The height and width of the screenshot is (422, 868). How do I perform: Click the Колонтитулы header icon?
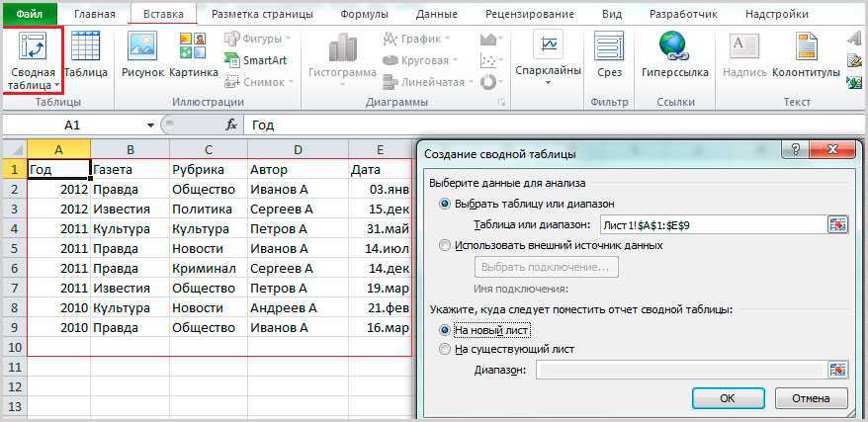(x=807, y=46)
